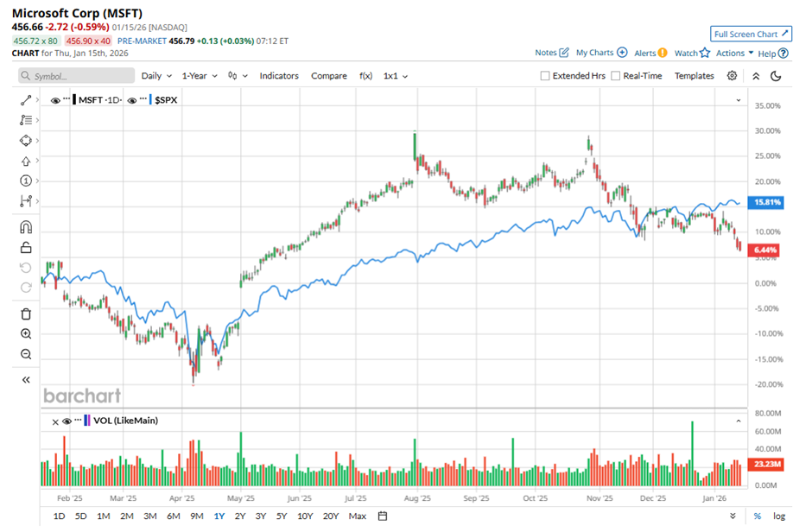Viewport: 812px width, 532px height.
Task: Open the numbered annotation tool
Action: coord(25,180)
